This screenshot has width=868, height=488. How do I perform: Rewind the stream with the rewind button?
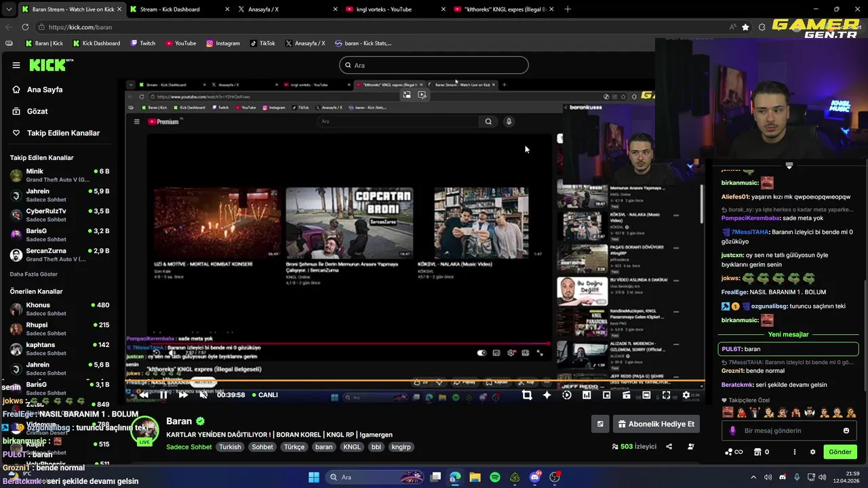pyautogui.click(x=144, y=394)
